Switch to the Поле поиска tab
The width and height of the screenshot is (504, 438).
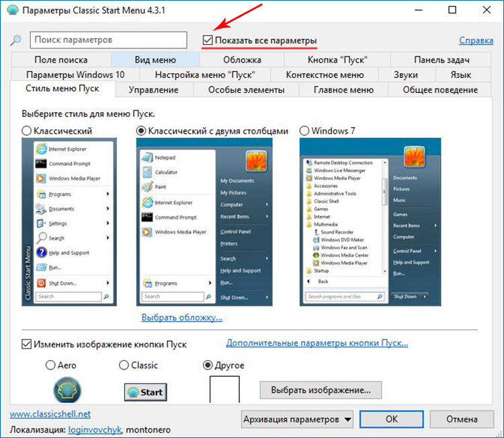pos(61,60)
